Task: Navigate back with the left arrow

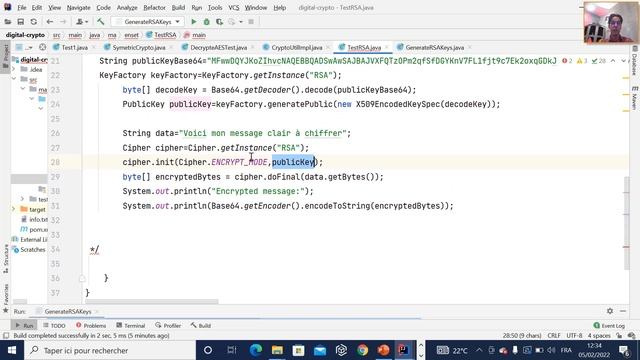Action: (50, 22)
